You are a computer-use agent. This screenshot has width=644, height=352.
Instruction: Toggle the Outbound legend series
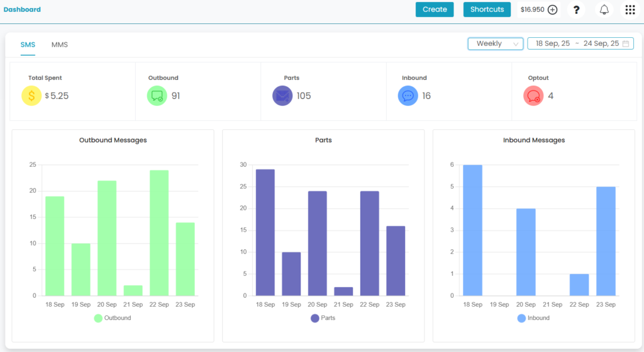pyautogui.click(x=113, y=318)
